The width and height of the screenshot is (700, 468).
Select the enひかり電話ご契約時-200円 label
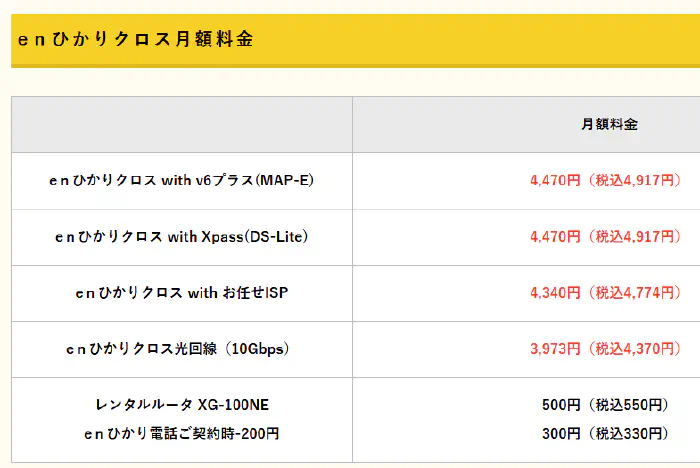tap(182, 433)
